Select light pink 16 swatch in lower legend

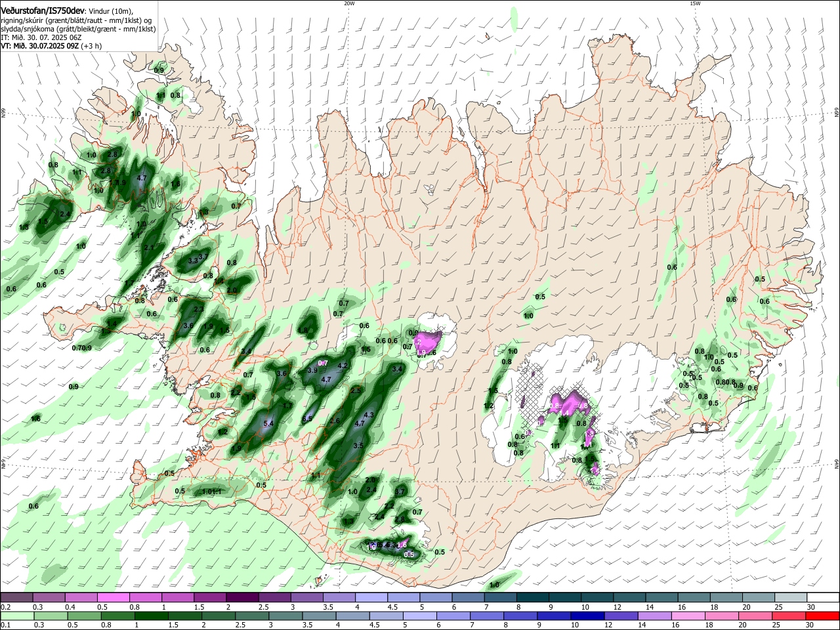pos(688,616)
